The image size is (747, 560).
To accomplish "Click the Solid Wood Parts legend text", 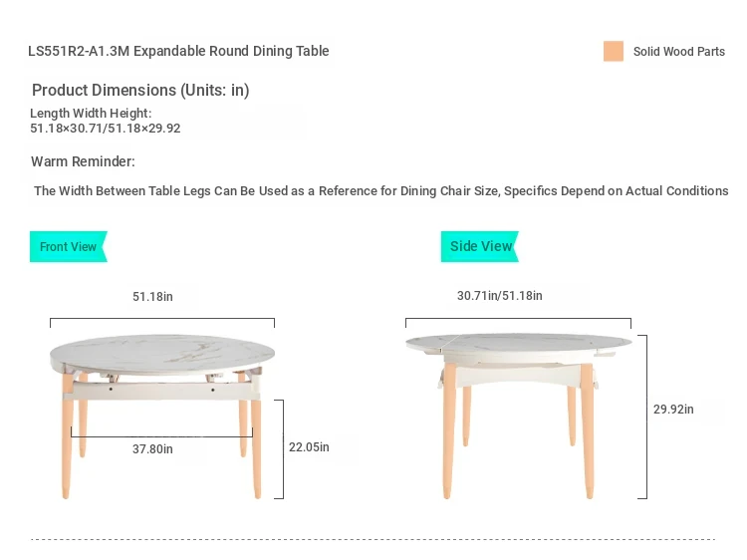I will tap(679, 52).
